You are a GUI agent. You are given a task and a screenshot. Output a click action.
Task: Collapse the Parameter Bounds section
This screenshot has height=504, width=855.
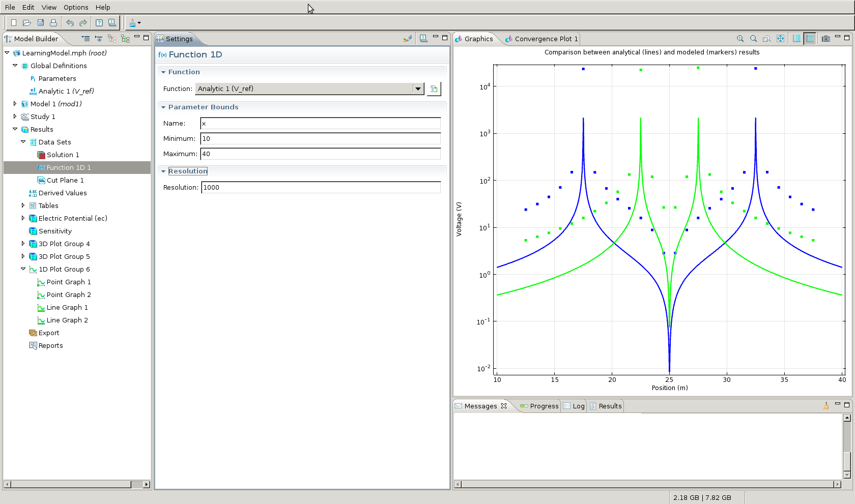click(163, 107)
